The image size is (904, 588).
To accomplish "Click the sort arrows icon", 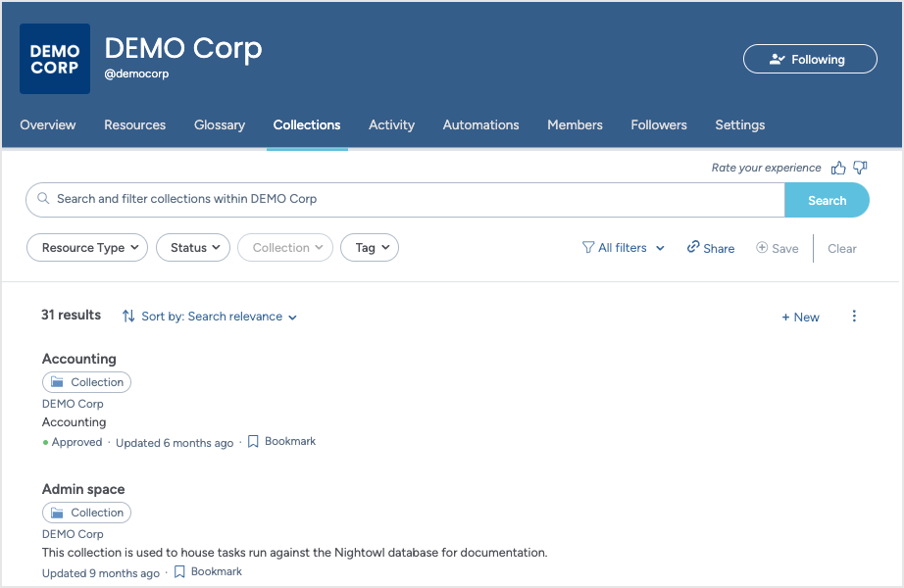I will pos(128,316).
